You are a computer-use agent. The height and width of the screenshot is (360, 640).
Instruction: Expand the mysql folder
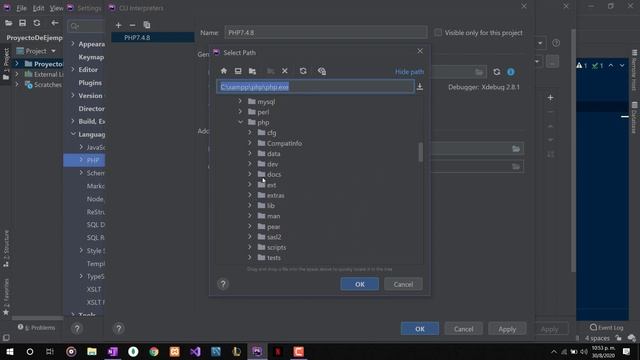(x=240, y=101)
